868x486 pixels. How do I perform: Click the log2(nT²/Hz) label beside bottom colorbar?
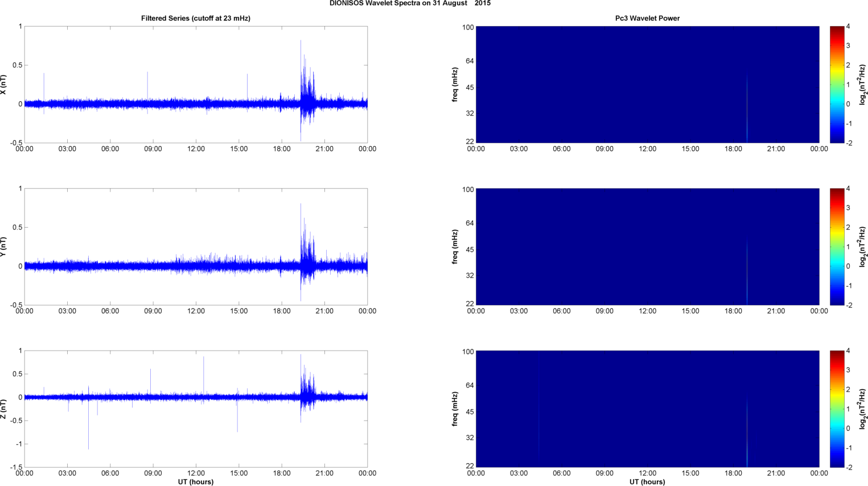862,409
